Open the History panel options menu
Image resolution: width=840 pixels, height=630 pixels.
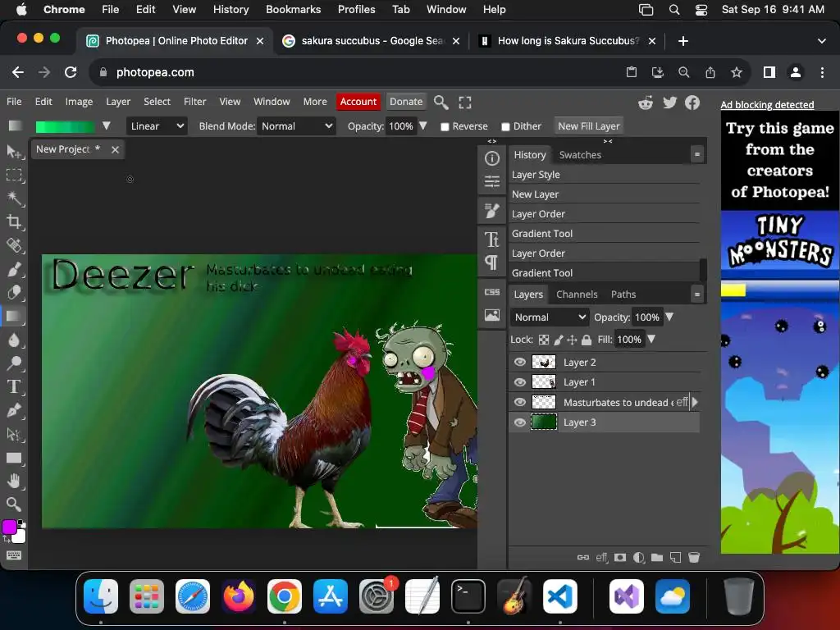click(x=697, y=154)
